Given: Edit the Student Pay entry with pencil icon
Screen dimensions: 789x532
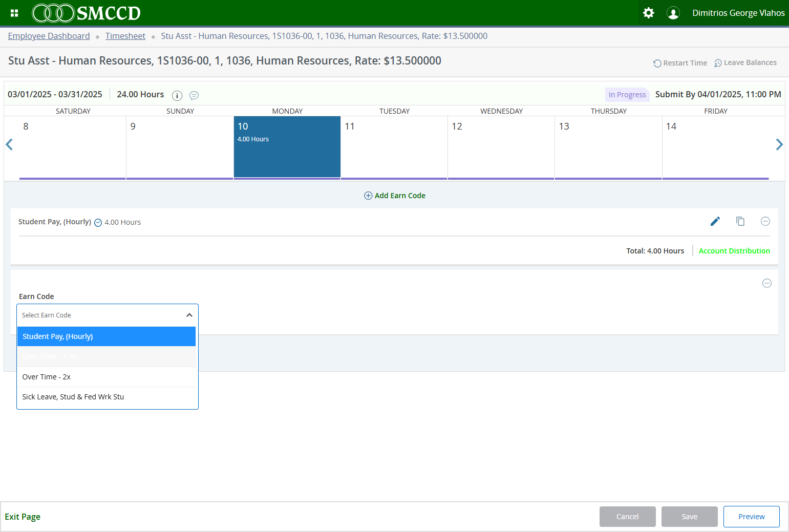Looking at the screenshot, I should click(x=715, y=221).
